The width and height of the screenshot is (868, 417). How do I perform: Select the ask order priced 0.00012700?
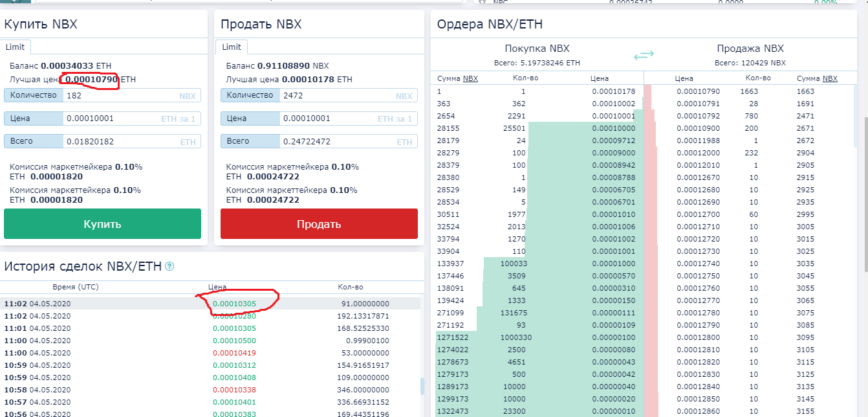(x=749, y=214)
